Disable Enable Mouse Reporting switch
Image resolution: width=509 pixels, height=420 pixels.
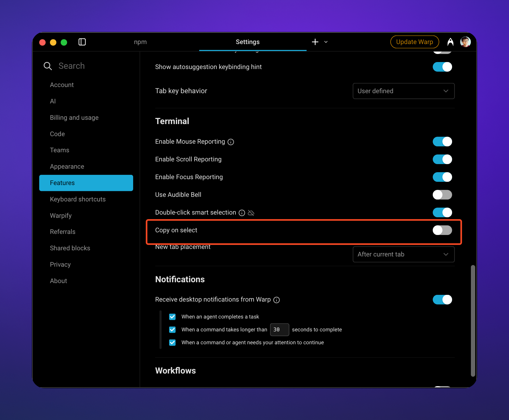pyautogui.click(x=442, y=142)
